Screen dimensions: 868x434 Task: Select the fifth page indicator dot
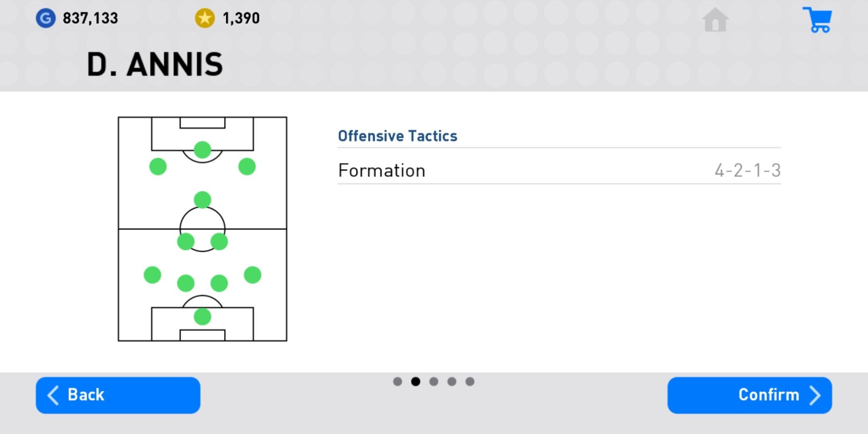coord(470,381)
